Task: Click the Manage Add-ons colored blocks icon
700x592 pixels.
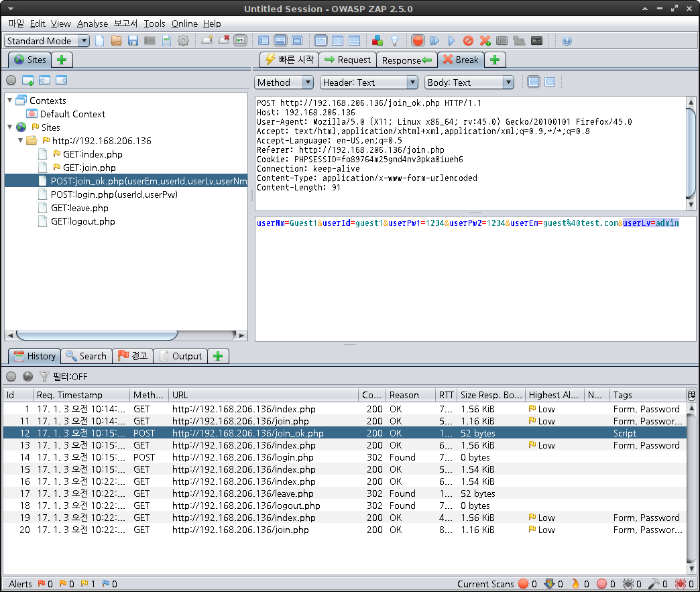Action: 377,41
